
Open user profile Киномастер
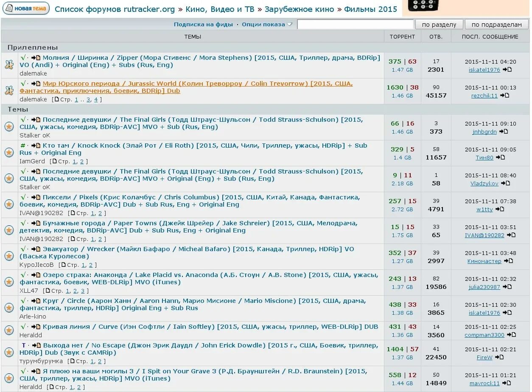(x=484, y=261)
